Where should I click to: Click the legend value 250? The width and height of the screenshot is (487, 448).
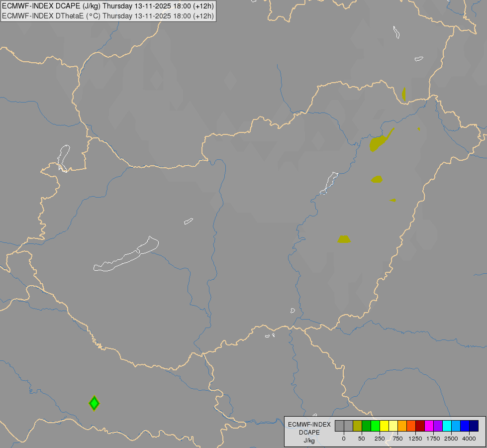point(380,439)
